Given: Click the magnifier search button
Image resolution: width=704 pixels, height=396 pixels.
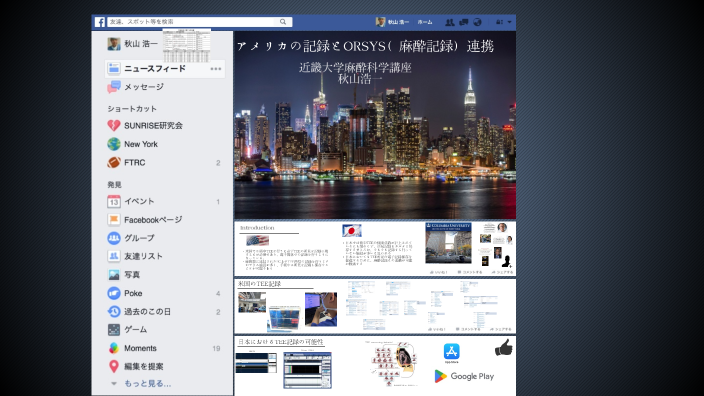Looking at the screenshot, I should tap(283, 22).
